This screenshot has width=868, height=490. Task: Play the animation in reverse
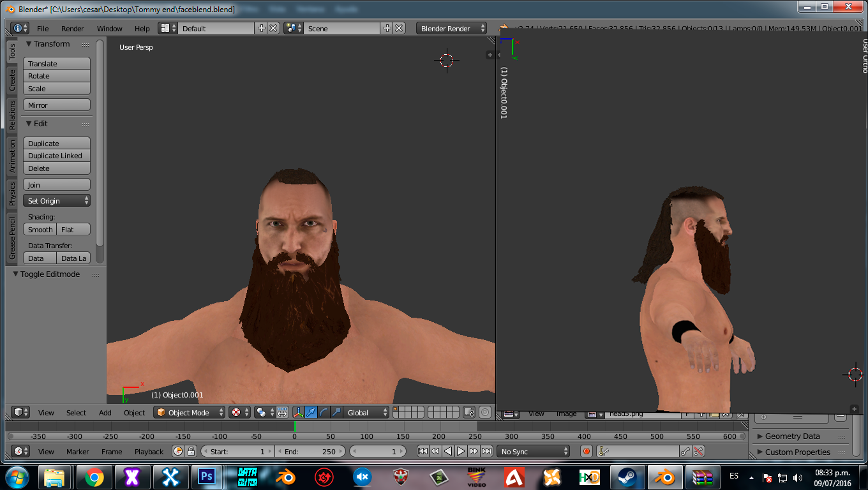[x=448, y=451]
